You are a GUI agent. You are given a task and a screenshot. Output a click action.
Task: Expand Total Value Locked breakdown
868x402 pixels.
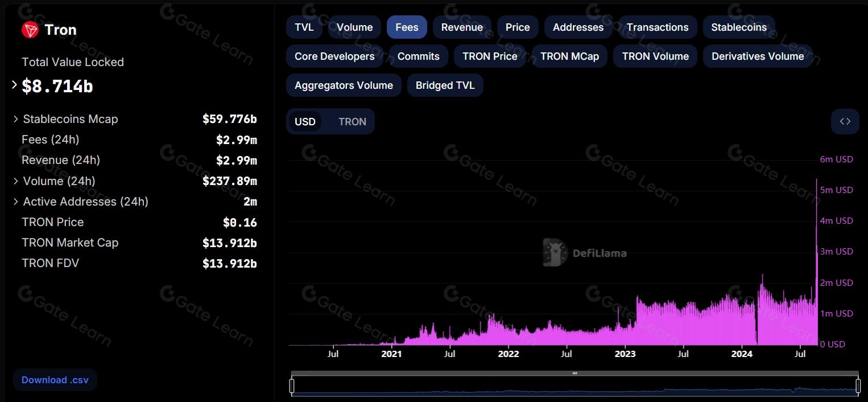click(15, 85)
